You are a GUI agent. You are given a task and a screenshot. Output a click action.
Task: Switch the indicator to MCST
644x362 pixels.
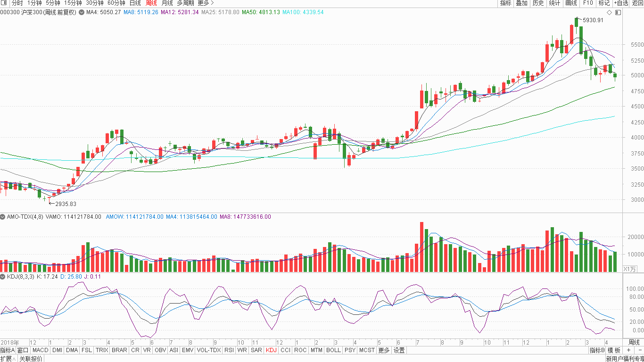367,350
